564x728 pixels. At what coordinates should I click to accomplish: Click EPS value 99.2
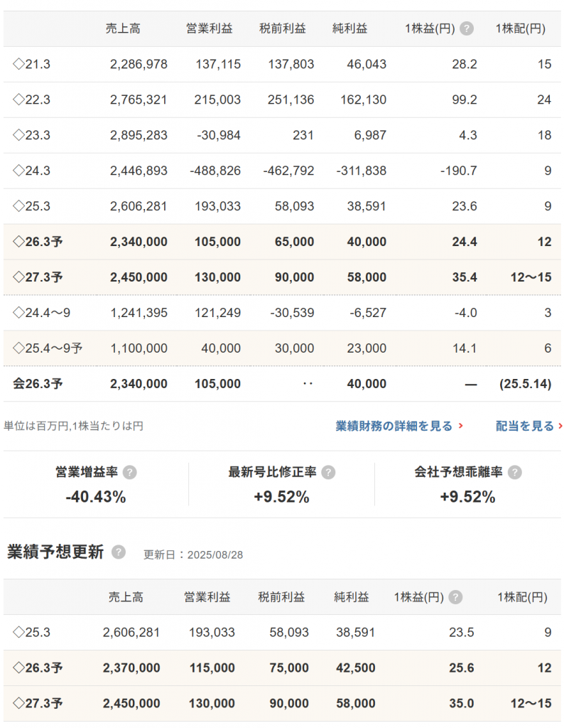click(x=465, y=100)
